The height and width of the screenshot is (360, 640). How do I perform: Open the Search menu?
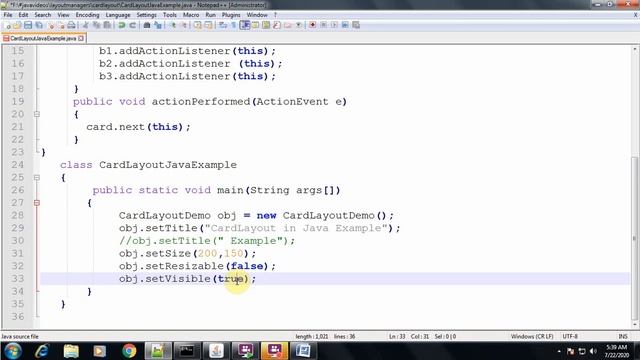42,15
